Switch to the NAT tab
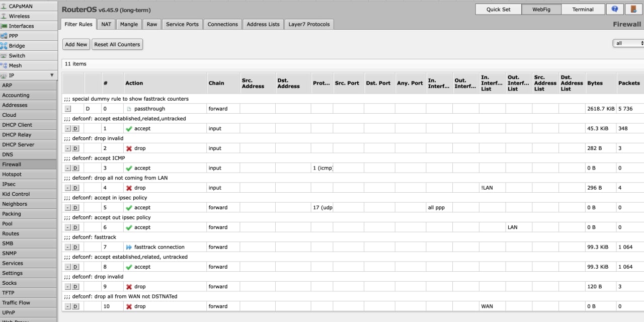 coord(106,24)
